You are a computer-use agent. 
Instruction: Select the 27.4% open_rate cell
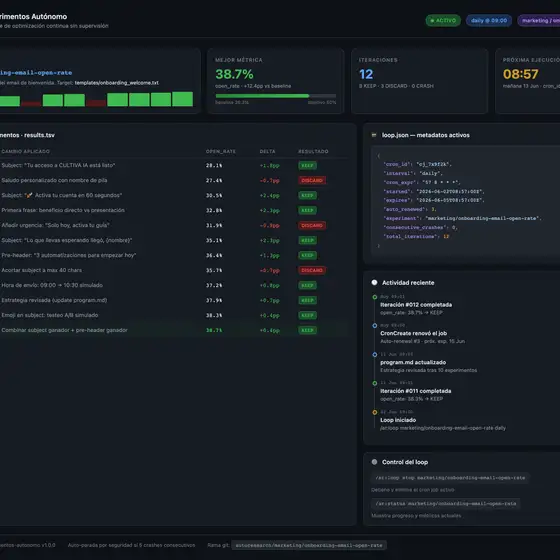click(214, 180)
